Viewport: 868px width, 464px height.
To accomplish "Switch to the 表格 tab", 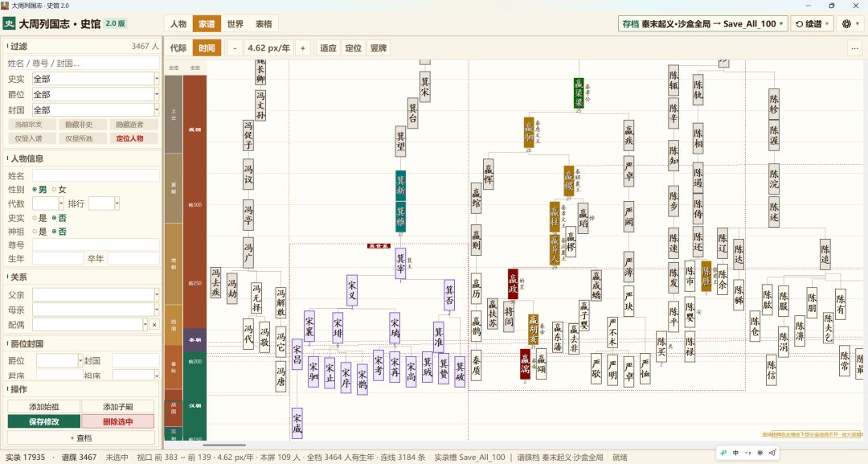I will [264, 24].
